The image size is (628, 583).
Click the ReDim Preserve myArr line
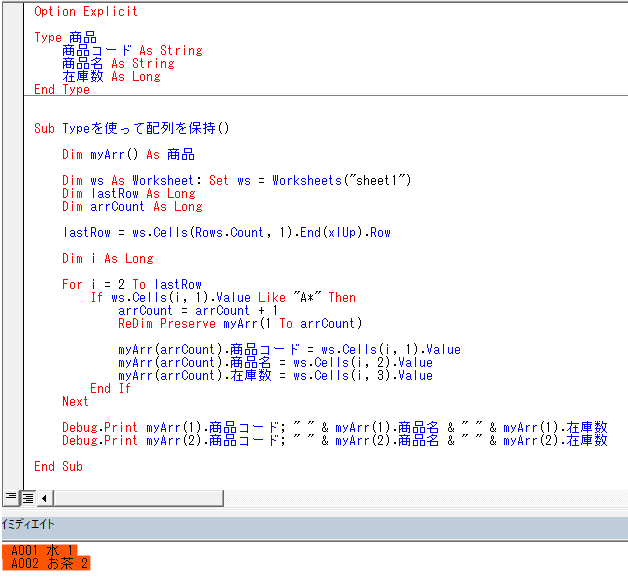(x=240, y=323)
